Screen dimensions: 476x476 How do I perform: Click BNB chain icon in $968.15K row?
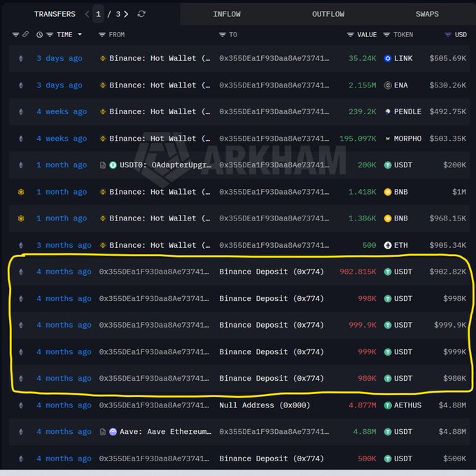tap(21, 218)
